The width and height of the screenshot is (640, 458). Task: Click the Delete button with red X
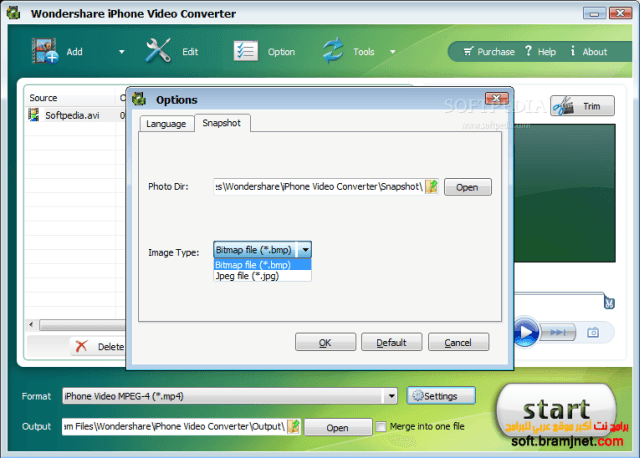(98, 347)
